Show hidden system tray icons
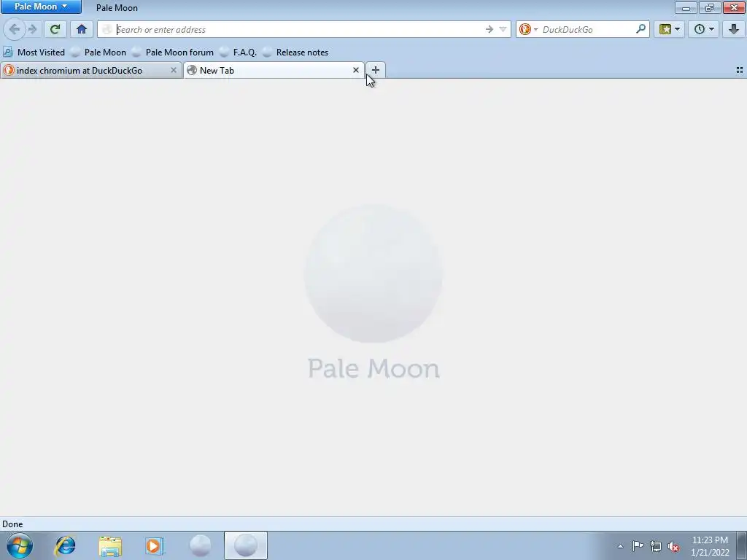The height and width of the screenshot is (560, 747). tap(620, 546)
